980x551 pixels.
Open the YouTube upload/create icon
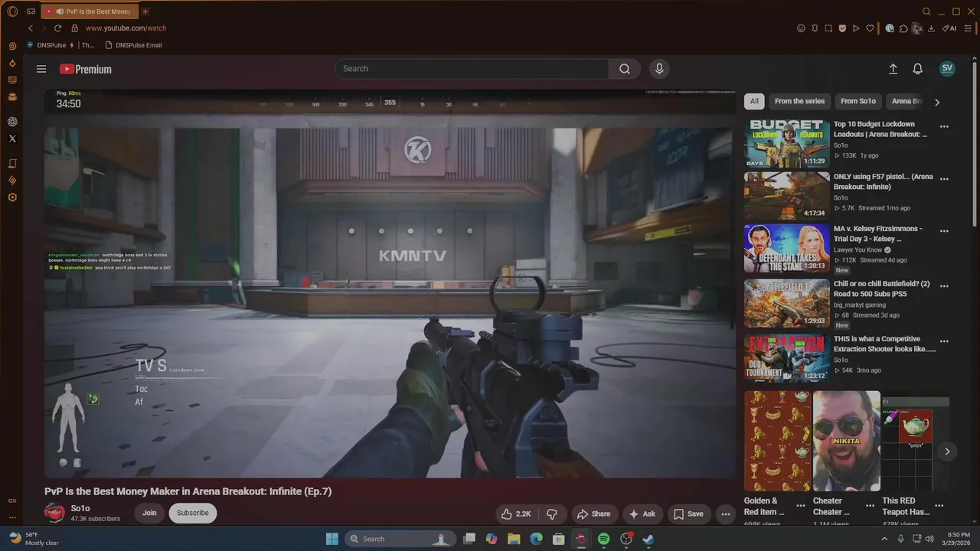[x=893, y=69]
